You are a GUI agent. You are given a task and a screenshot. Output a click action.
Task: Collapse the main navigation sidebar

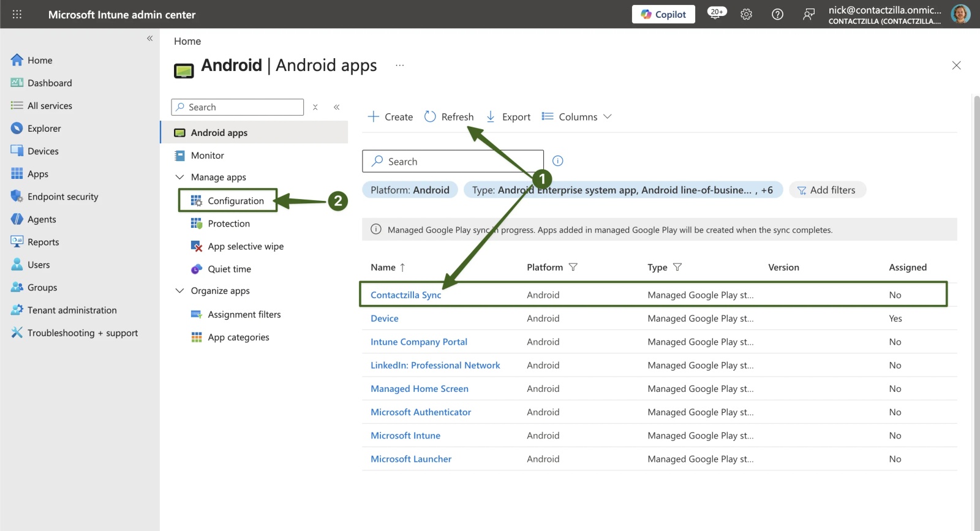click(149, 38)
